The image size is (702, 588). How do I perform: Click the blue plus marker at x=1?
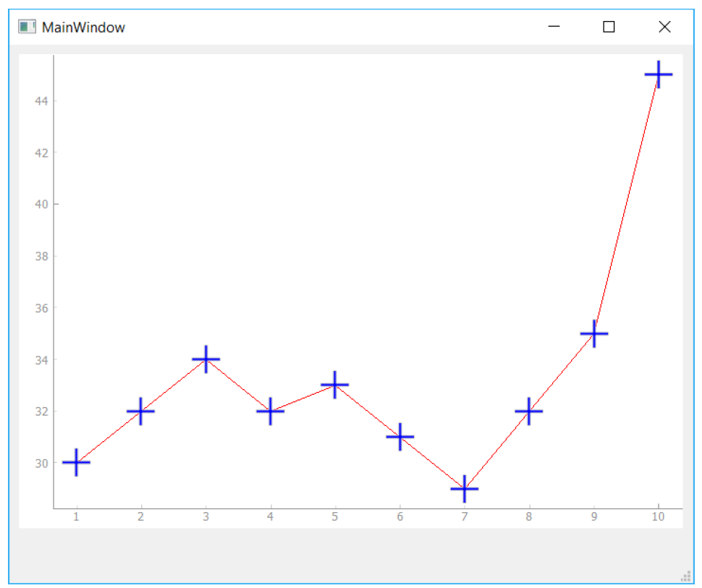point(76,462)
